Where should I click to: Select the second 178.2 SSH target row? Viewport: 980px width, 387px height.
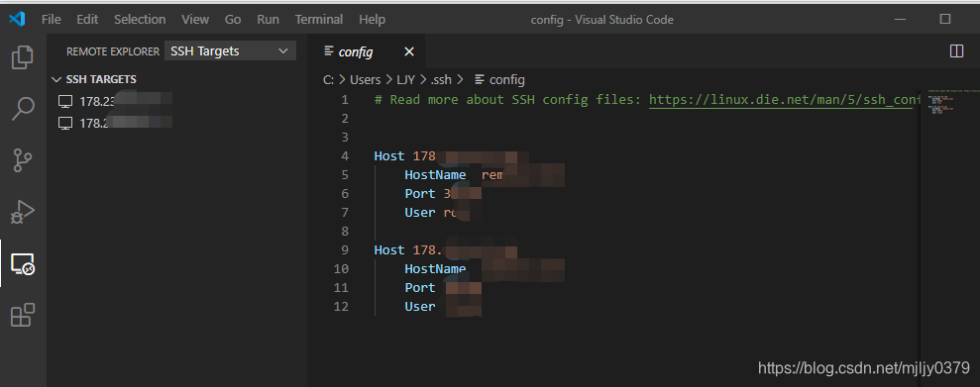pyautogui.click(x=176, y=123)
